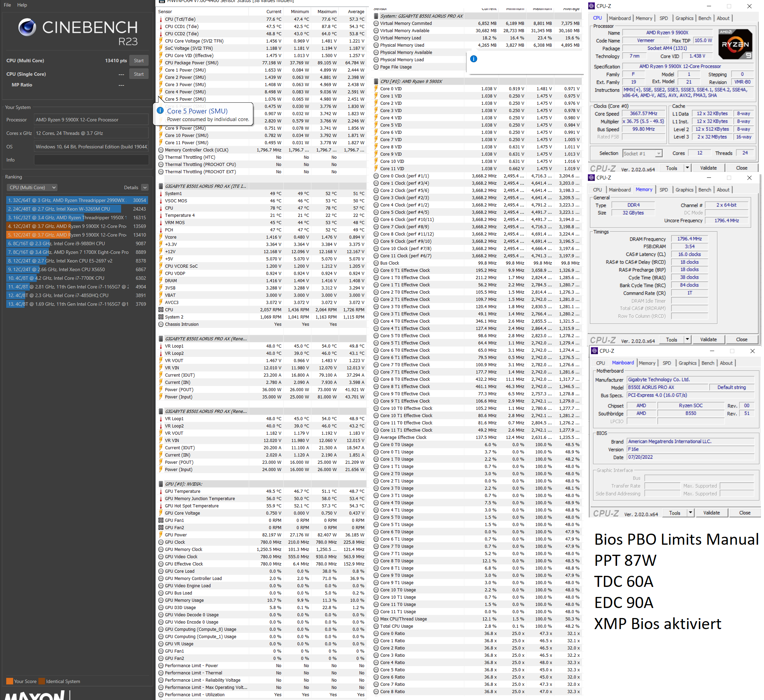764x700 pixels.
Task: Open the Tools dropdown arrow in the Memory CPU-Z window
Action: point(687,339)
